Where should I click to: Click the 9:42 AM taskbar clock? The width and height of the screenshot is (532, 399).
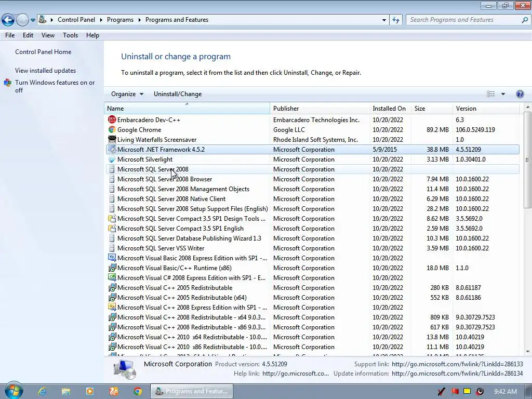(505, 392)
